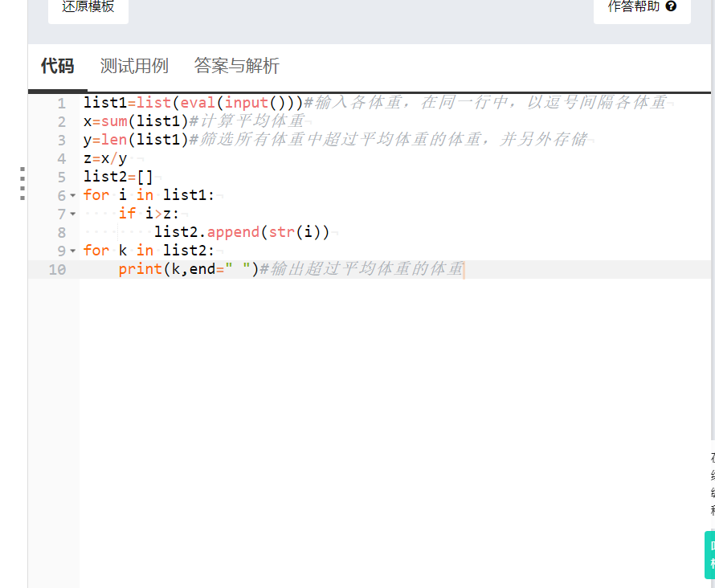715x588 pixels.
Task: Switch to the 测试用例 tab
Action: click(134, 66)
